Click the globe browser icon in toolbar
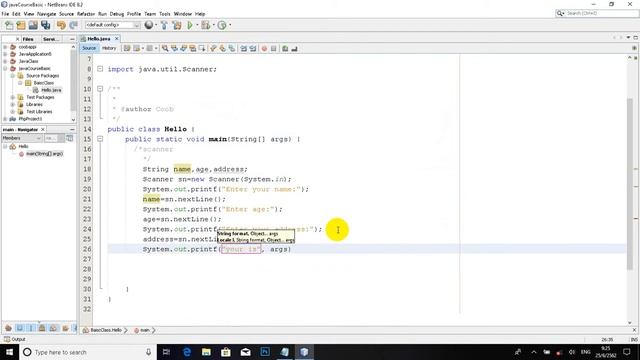Image resolution: width=640 pixels, height=360 pixels. [149, 25]
